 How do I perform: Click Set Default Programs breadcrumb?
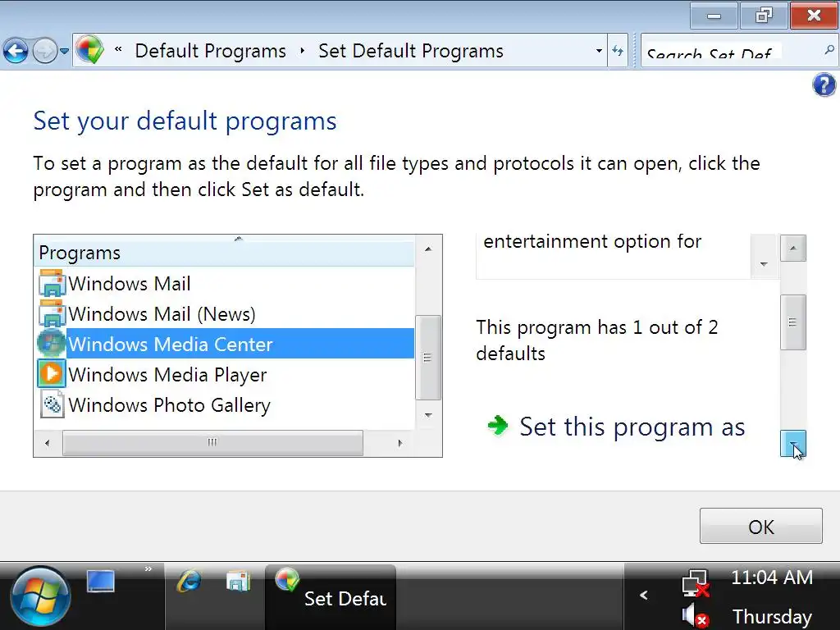coord(411,51)
